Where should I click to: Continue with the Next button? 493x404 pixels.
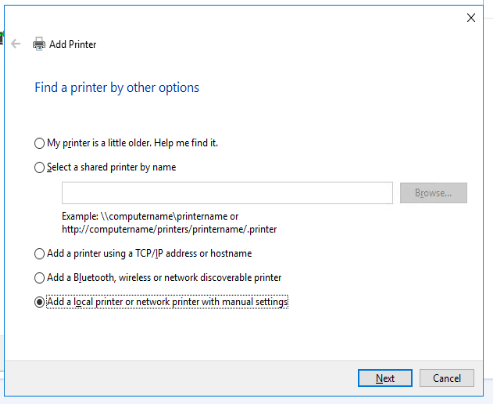pyautogui.click(x=385, y=378)
